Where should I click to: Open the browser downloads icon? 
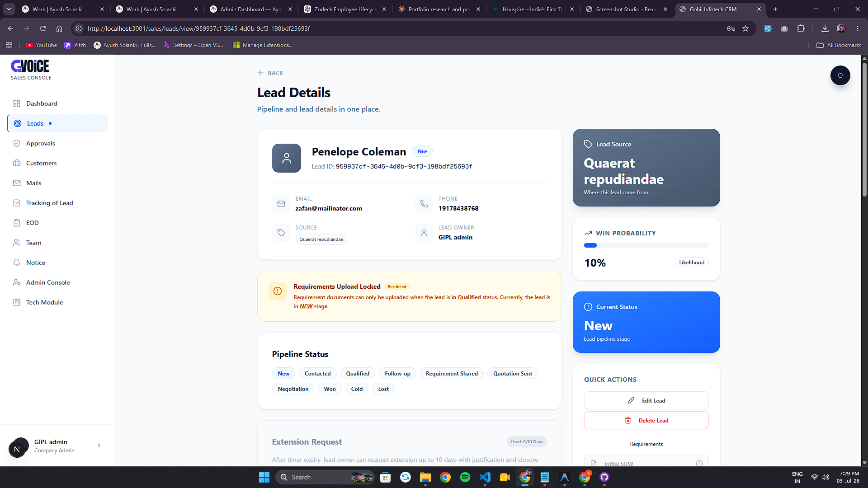(x=825, y=28)
